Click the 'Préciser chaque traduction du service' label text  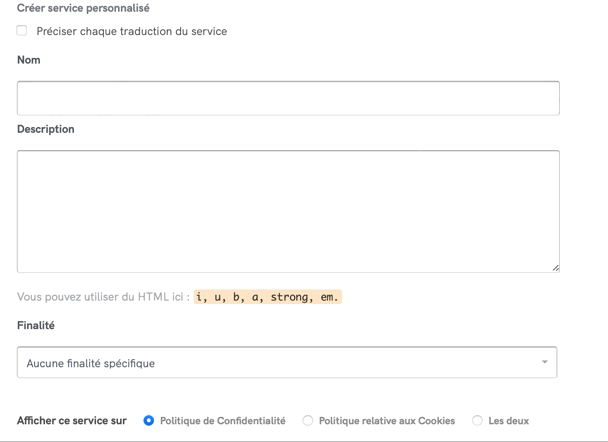pyautogui.click(x=132, y=31)
